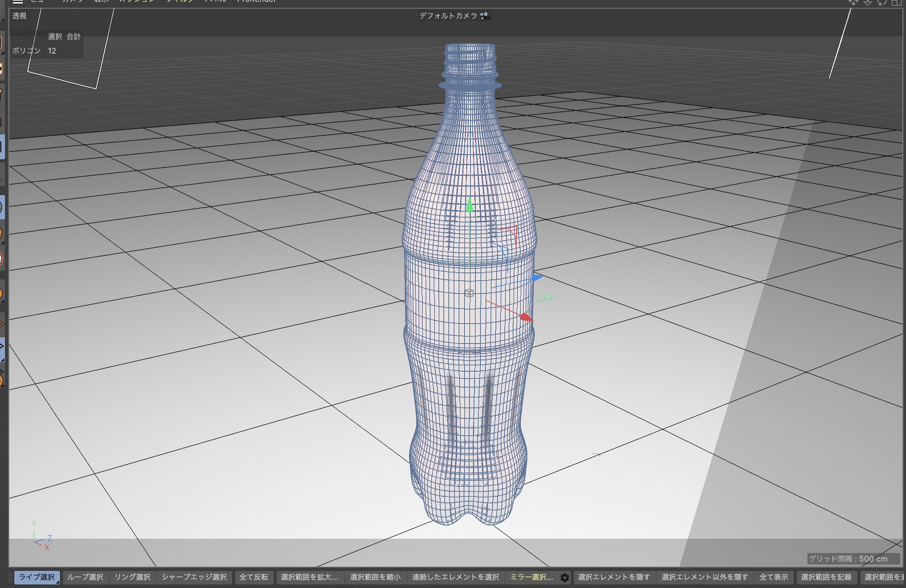Toggle the viewport layout switch icon

[896, 2]
